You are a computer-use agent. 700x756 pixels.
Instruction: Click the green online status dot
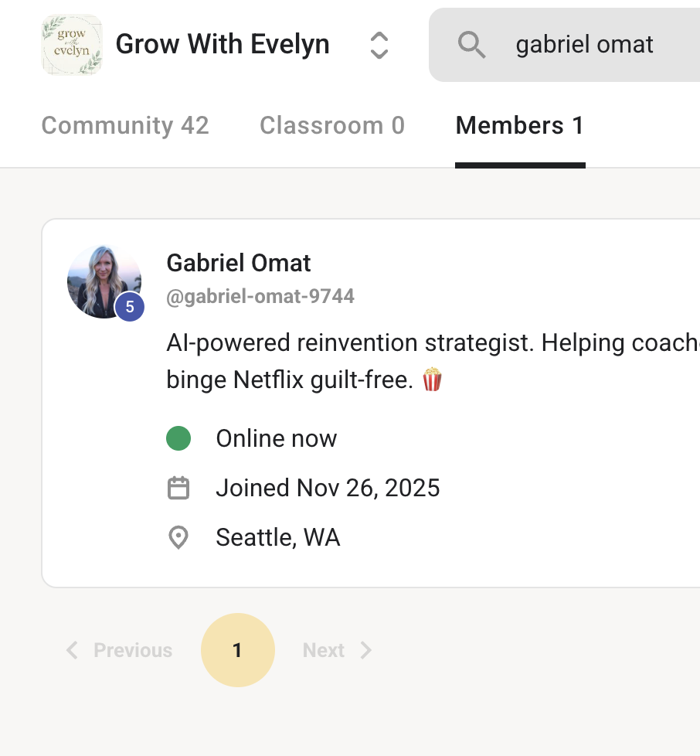(178, 439)
